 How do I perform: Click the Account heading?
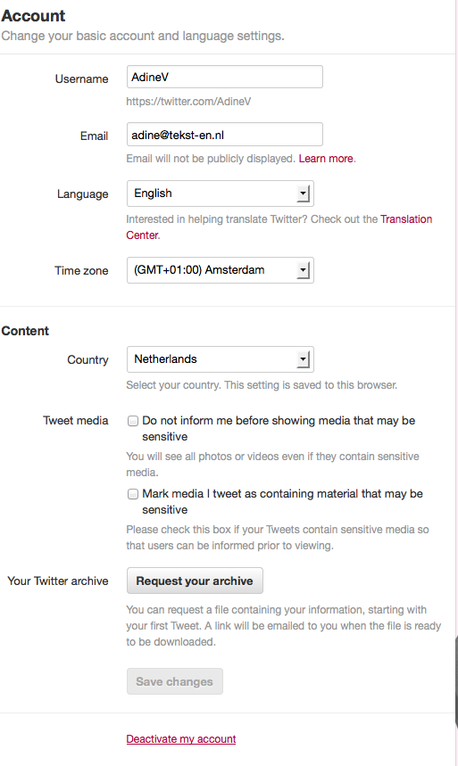pyautogui.click(x=33, y=16)
